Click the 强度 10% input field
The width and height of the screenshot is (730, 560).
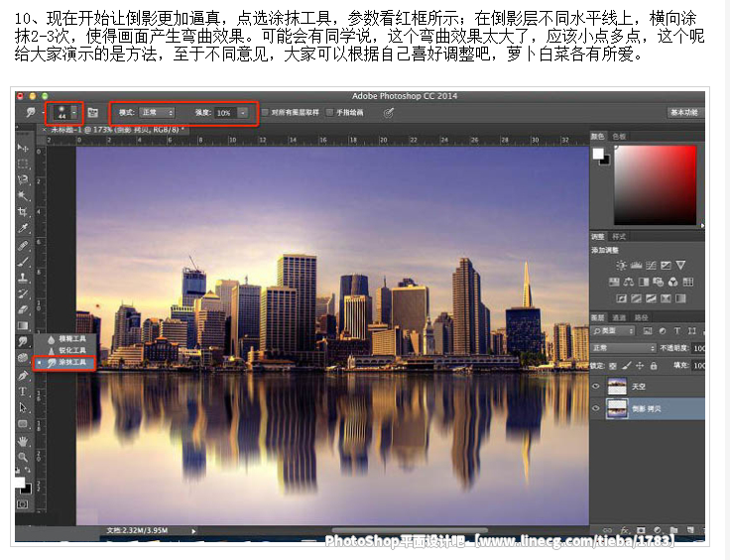pos(225,113)
